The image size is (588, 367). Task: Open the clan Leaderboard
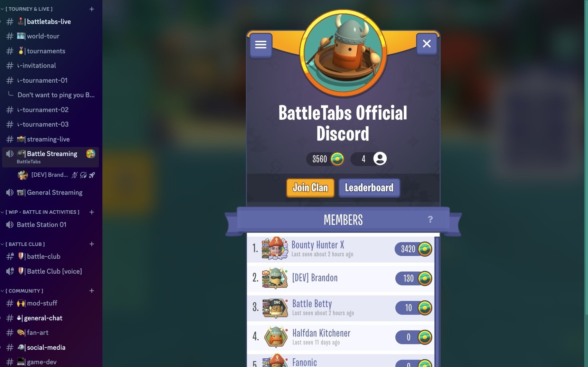[x=369, y=188]
